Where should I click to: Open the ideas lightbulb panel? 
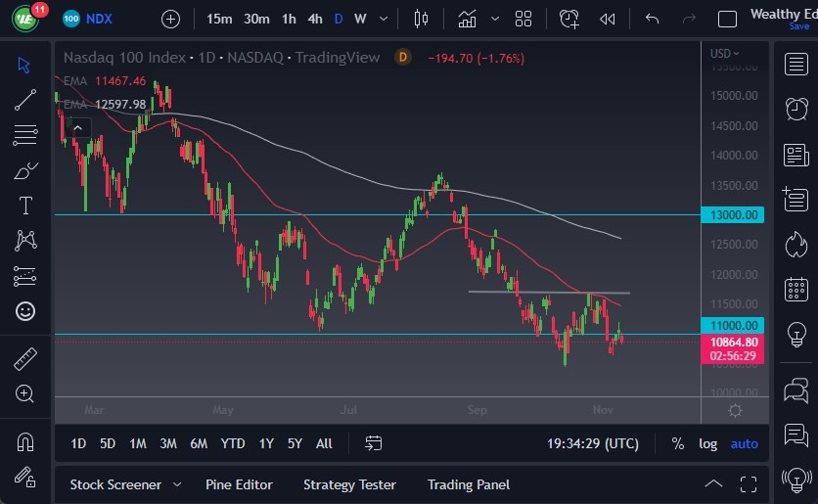coord(796,334)
